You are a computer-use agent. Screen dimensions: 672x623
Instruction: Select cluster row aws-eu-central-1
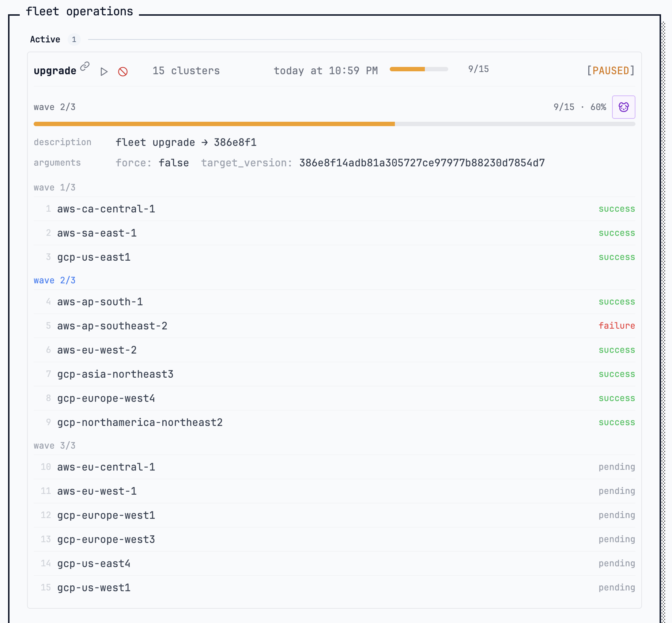[335, 467]
